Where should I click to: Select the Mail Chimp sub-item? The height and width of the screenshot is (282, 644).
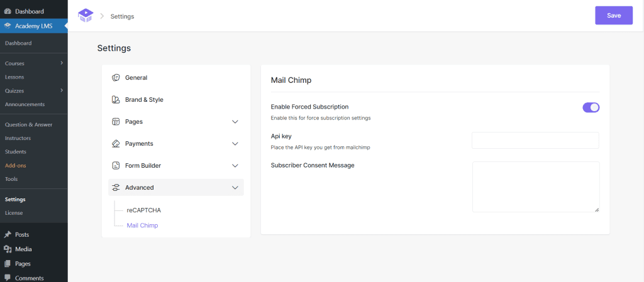[142, 225]
